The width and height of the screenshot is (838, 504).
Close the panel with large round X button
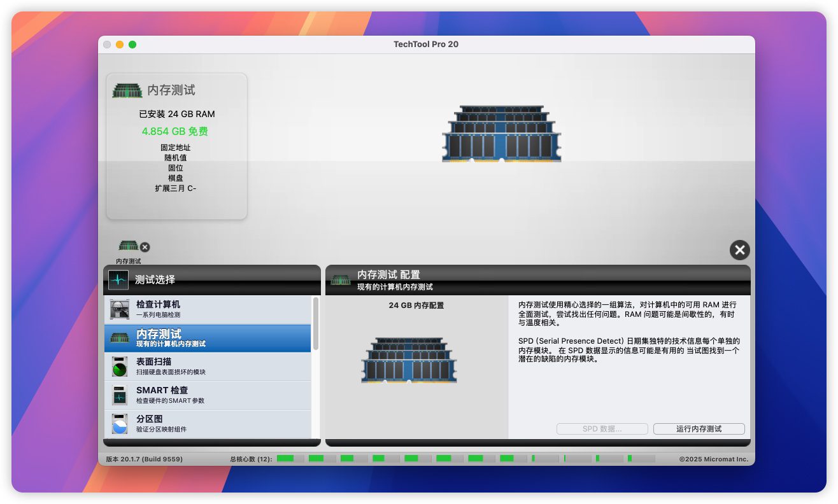click(x=739, y=250)
